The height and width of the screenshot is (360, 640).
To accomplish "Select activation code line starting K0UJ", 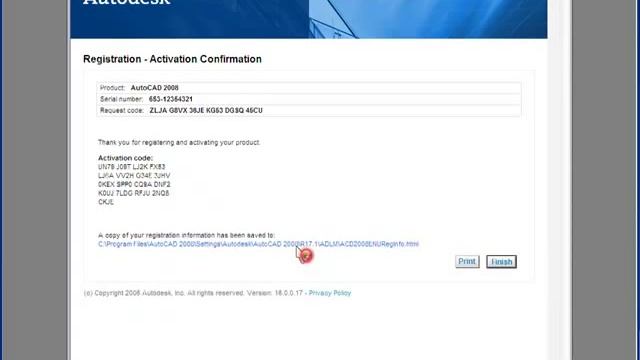I will (x=133, y=193).
